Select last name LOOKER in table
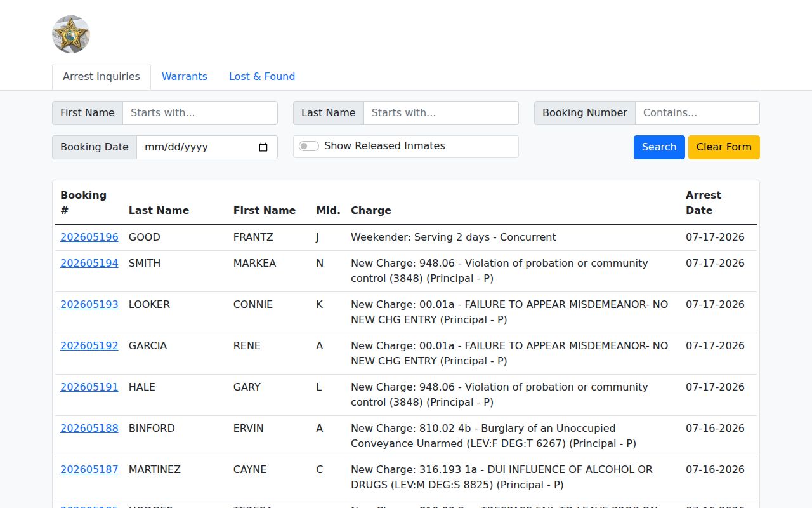 149,305
